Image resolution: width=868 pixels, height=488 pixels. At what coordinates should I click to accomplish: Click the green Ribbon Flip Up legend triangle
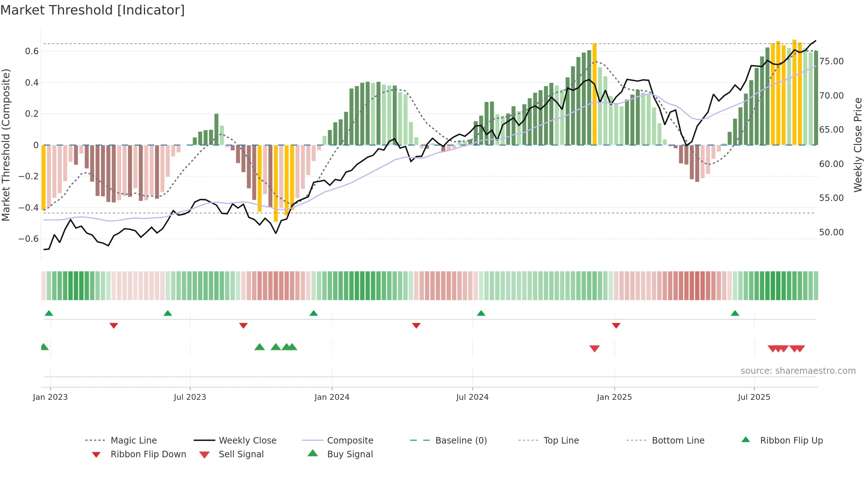click(x=746, y=440)
